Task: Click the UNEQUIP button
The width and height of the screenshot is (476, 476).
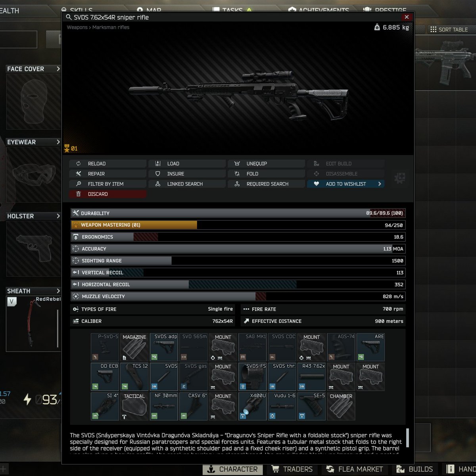Action: click(x=266, y=163)
